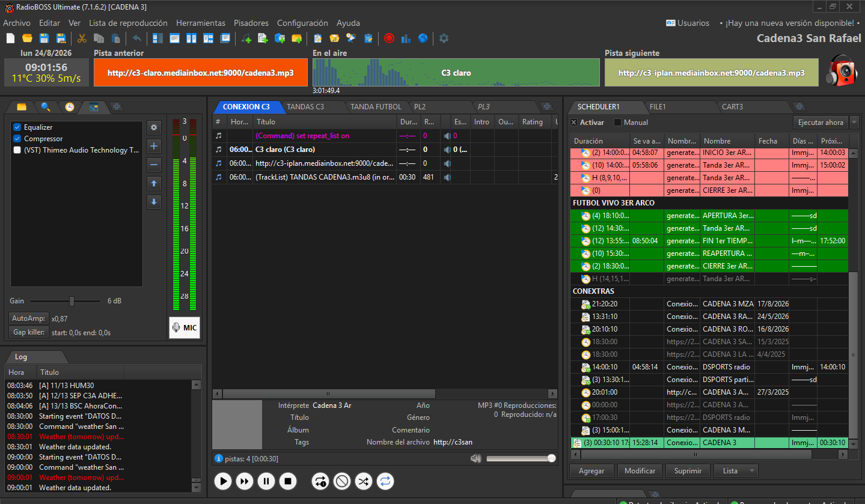Screen dimensions: 865x504
Task: Click the Gain slider handle
Action: pos(72,301)
